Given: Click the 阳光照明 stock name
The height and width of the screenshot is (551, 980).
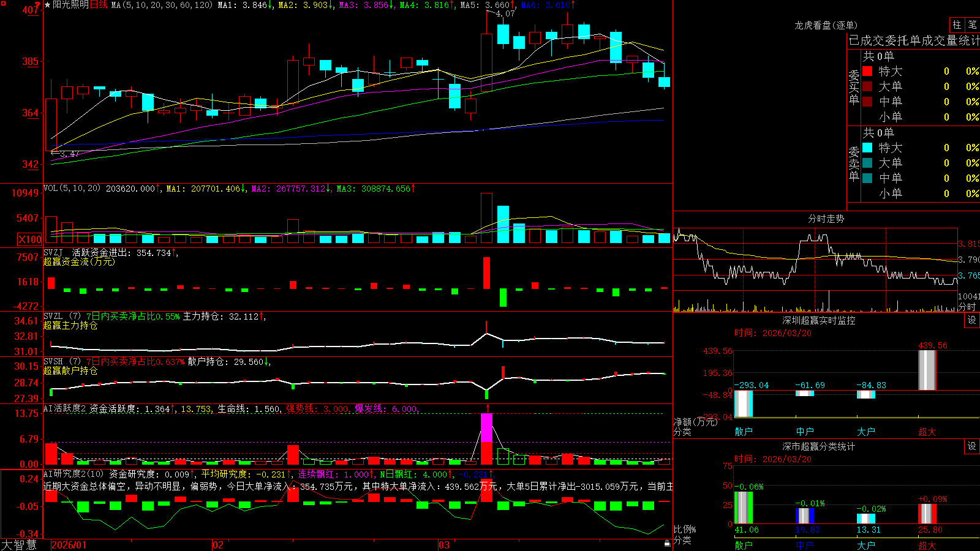Looking at the screenshot, I should (x=70, y=5).
